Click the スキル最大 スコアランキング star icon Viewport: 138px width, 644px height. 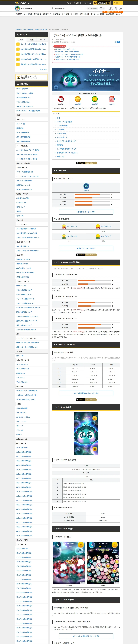pyautogui.click(x=64, y=226)
